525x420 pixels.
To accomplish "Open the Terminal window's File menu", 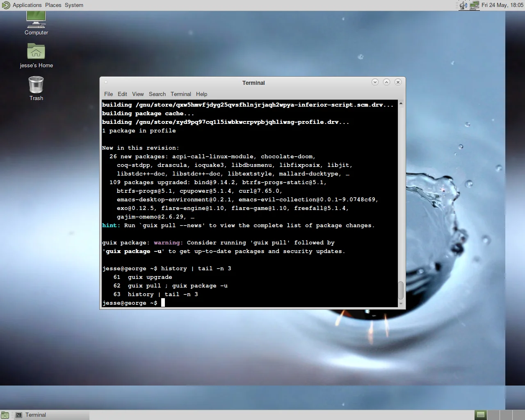I will (108, 94).
